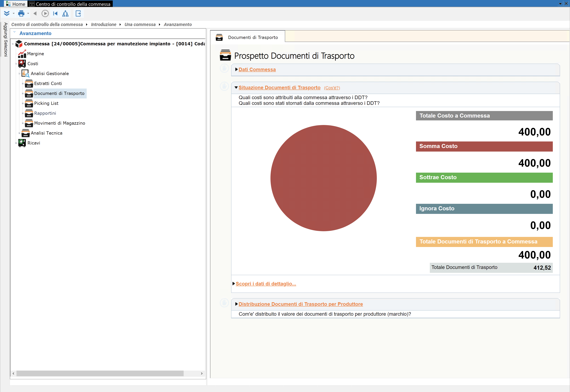Select Documenti di Trasporto tree item

[59, 94]
